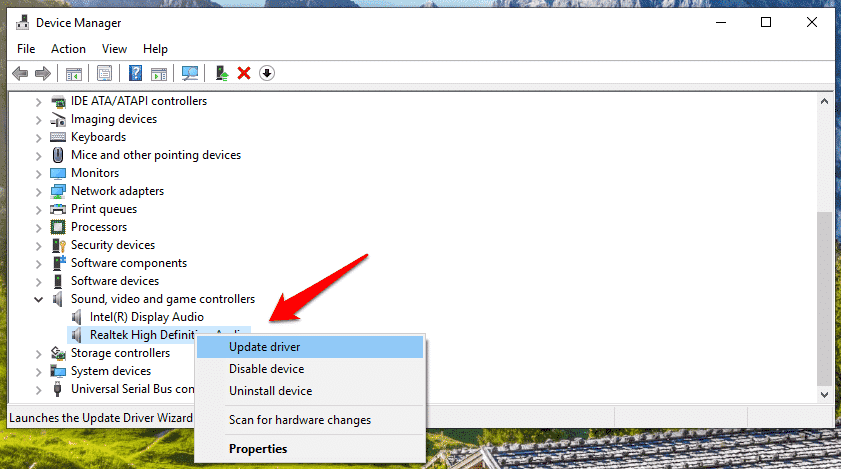Screen dimensions: 841x469
Task: Click Scan for hardware changes monitor icon
Action: [189, 73]
